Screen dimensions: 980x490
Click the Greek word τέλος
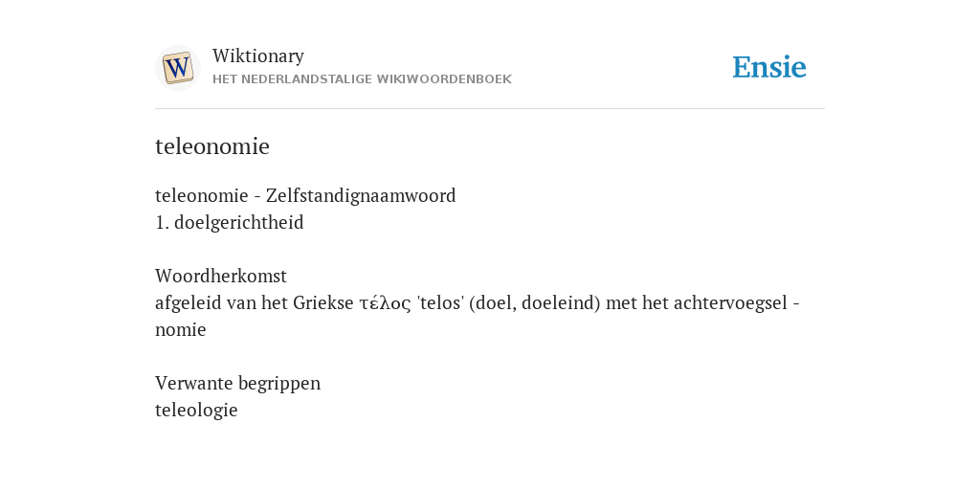385,303
